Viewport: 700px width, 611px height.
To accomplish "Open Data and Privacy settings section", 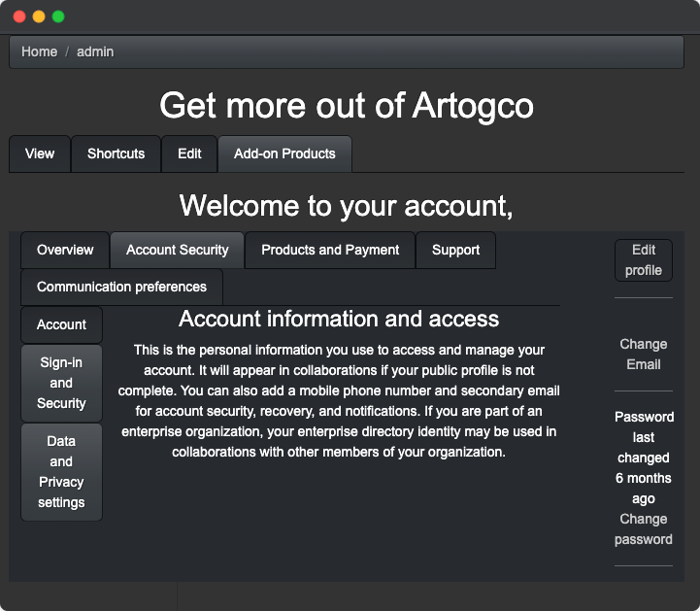I will (61, 472).
